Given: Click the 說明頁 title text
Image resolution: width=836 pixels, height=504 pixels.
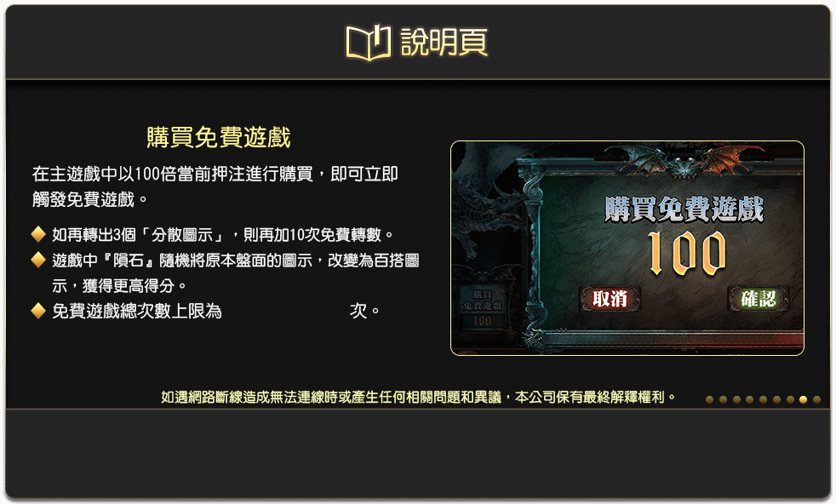Looking at the screenshot, I should click(x=444, y=42).
